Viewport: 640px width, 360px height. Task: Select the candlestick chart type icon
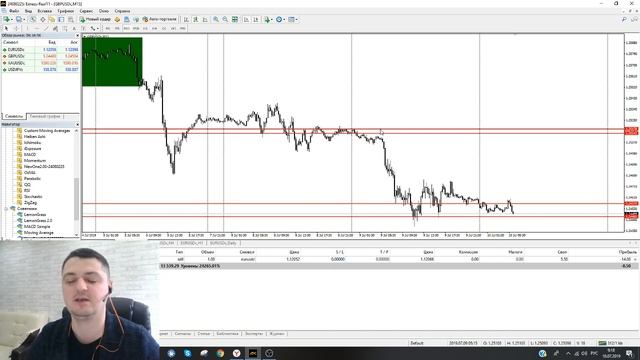[x=196, y=19]
